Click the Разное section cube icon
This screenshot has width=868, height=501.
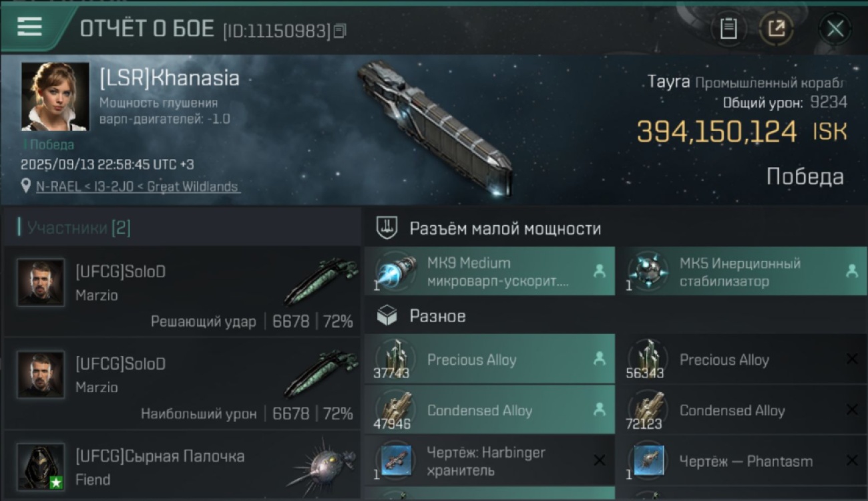pyautogui.click(x=387, y=316)
